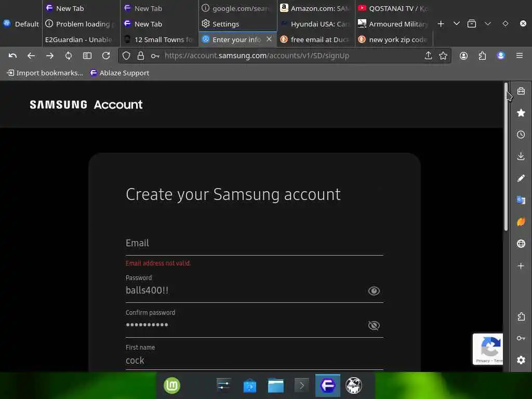Switch to Hyundai USA tab
Screen dimensions: 532x399
click(316, 24)
